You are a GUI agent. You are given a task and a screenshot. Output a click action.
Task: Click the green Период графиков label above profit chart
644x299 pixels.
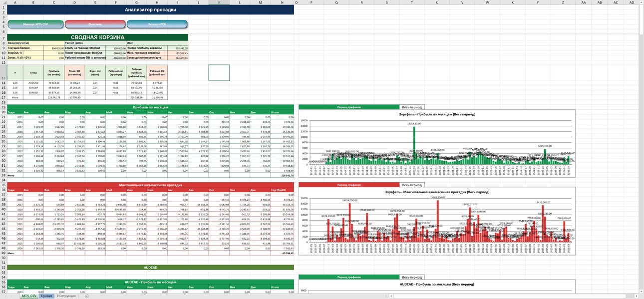click(349, 107)
